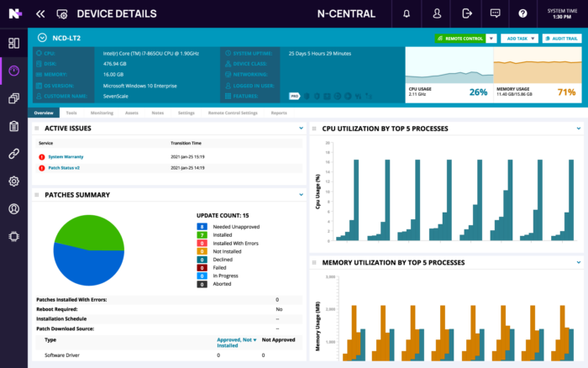The width and height of the screenshot is (588, 368).
Task: Switch to the Settings tab
Action: pyautogui.click(x=186, y=113)
